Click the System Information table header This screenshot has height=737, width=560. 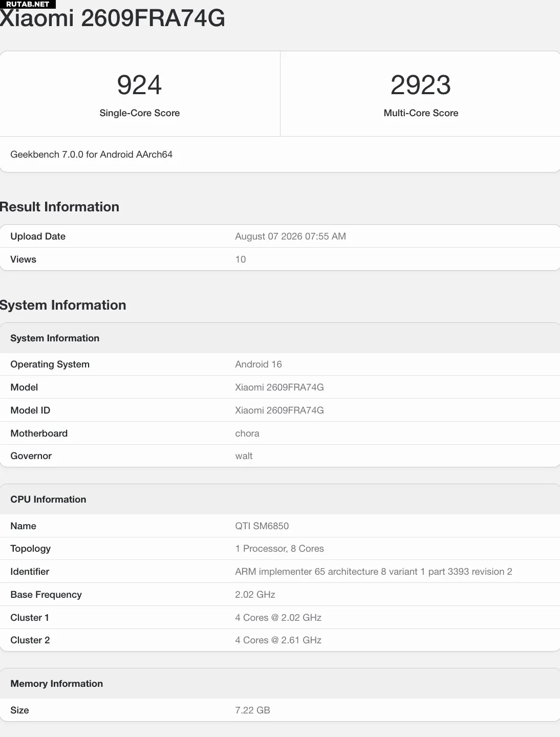[55, 338]
